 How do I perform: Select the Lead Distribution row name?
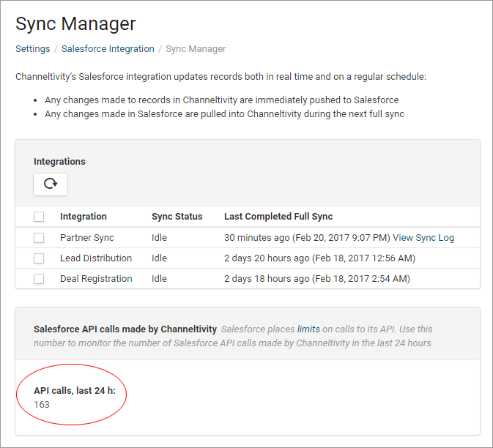click(x=96, y=258)
